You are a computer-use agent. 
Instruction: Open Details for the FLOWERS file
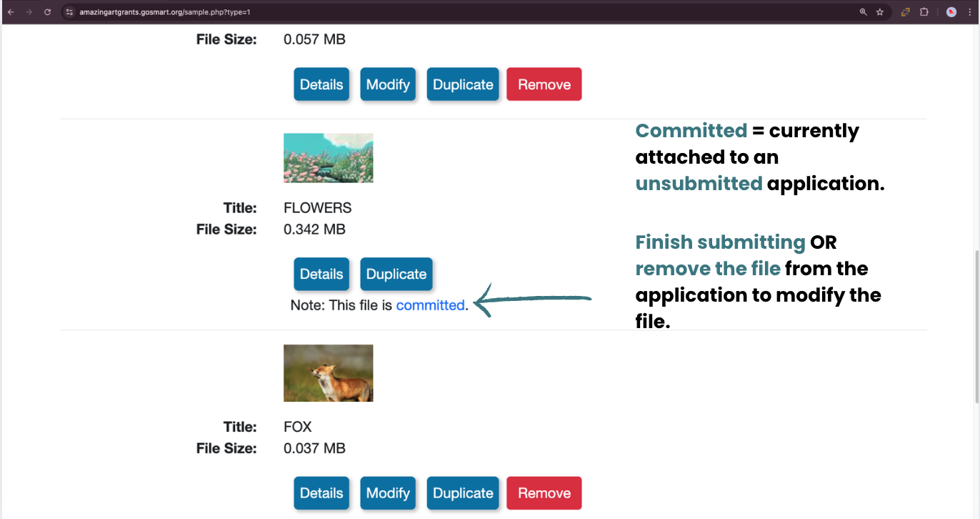coord(321,274)
